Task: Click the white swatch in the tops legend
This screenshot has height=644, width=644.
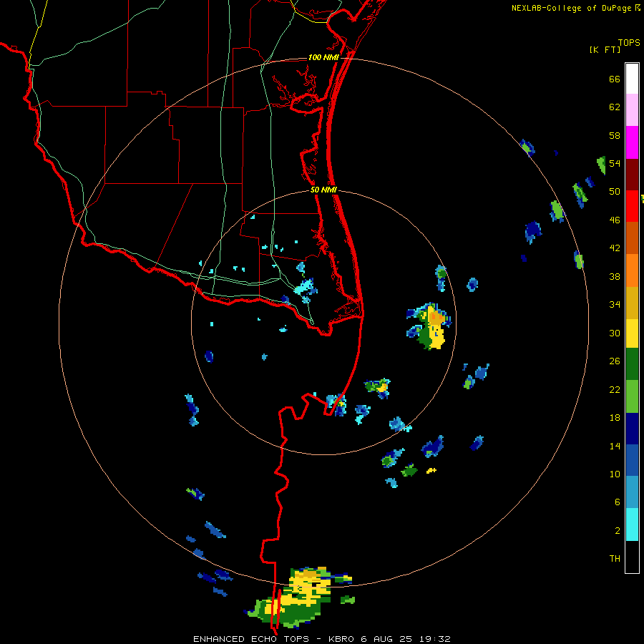Action: [632, 79]
